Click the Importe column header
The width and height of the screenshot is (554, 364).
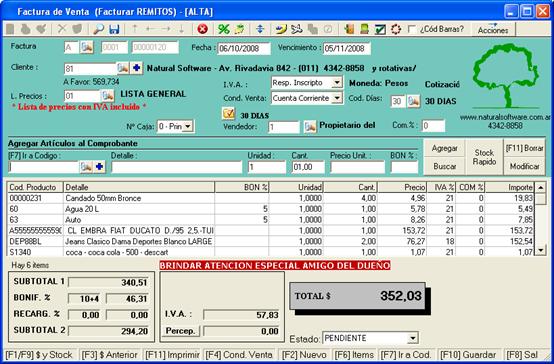pyautogui.click(x=510, y=187)
